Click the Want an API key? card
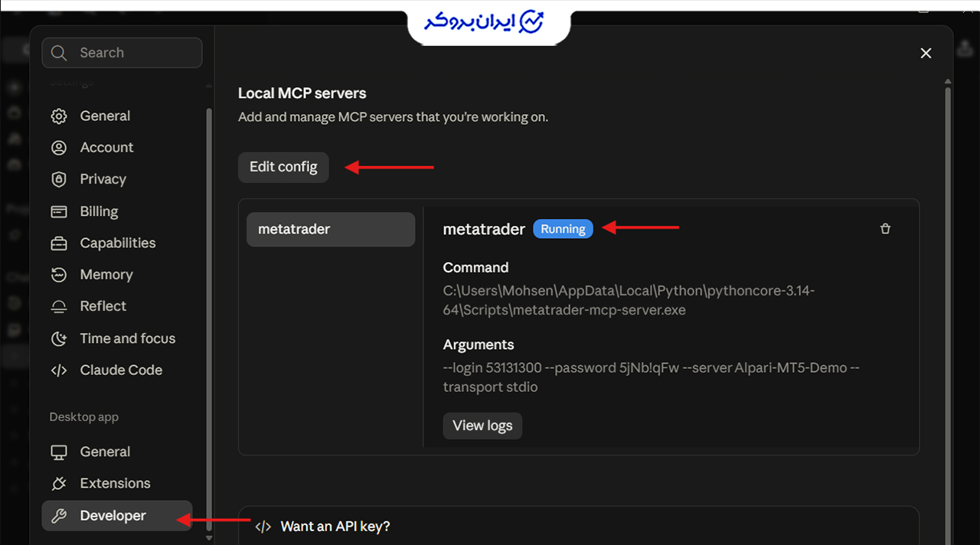Viewport: 980px width, 545px height. point(579,526)
